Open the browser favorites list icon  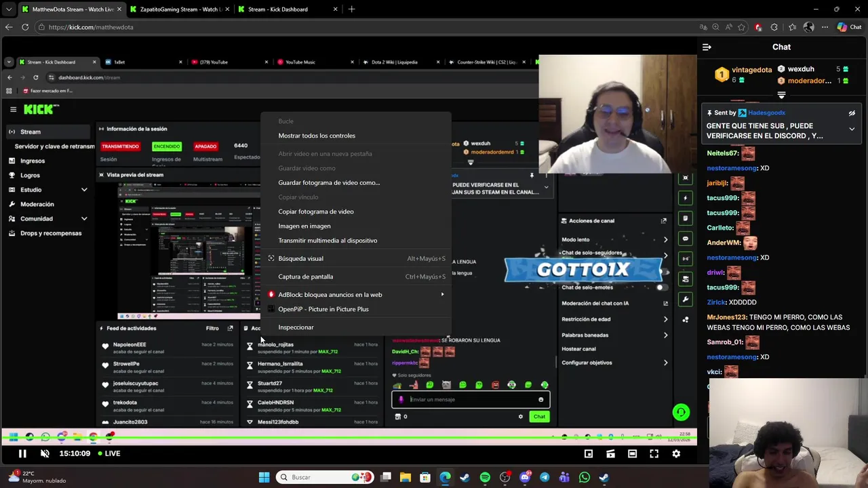coord(792,27)
